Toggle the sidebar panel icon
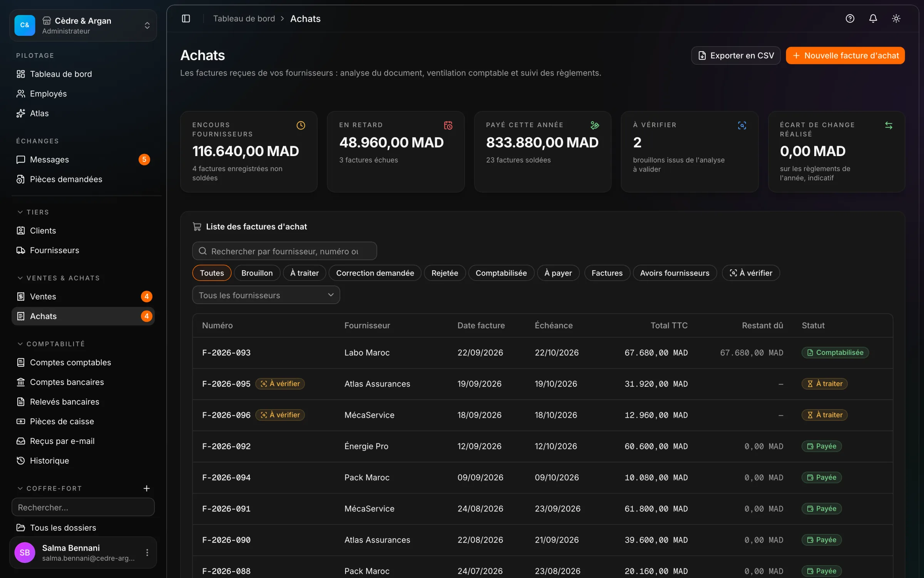The height and width of the screenshot is (578, 924). tap(186, 18)
